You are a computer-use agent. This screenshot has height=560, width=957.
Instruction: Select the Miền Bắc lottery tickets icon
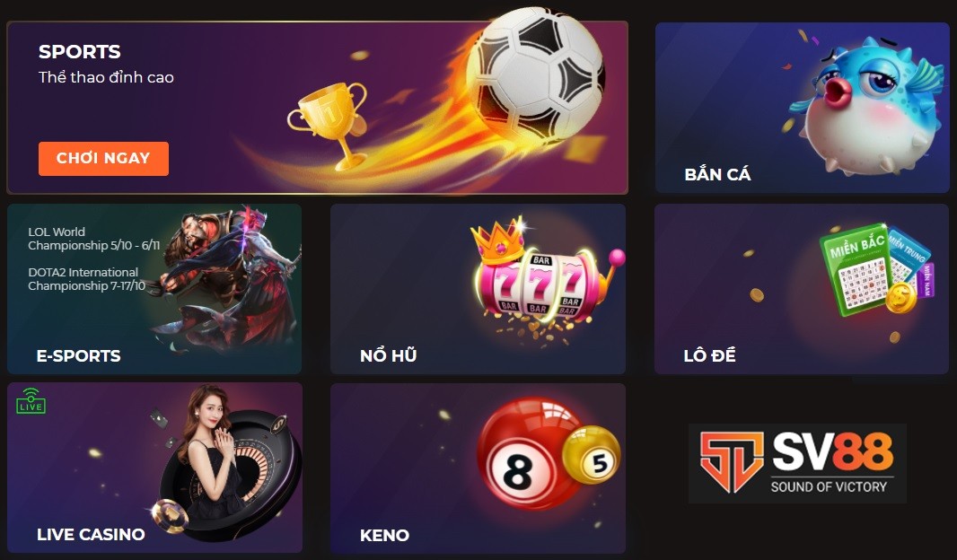pos(876,270)
